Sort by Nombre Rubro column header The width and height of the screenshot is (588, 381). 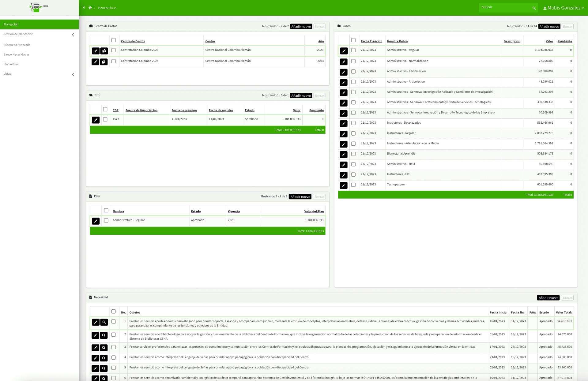click(397, 41)
